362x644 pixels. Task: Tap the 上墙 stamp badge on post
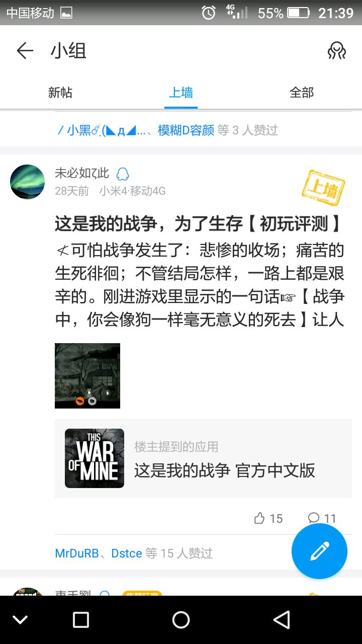(x=323, y=188)
